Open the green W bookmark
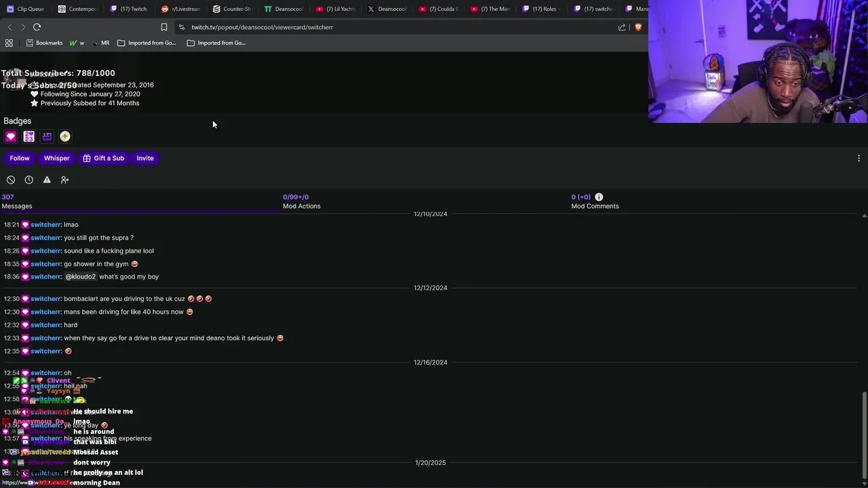Image resolution: width=868 pixels, height=488 pixels. (77, 43)
